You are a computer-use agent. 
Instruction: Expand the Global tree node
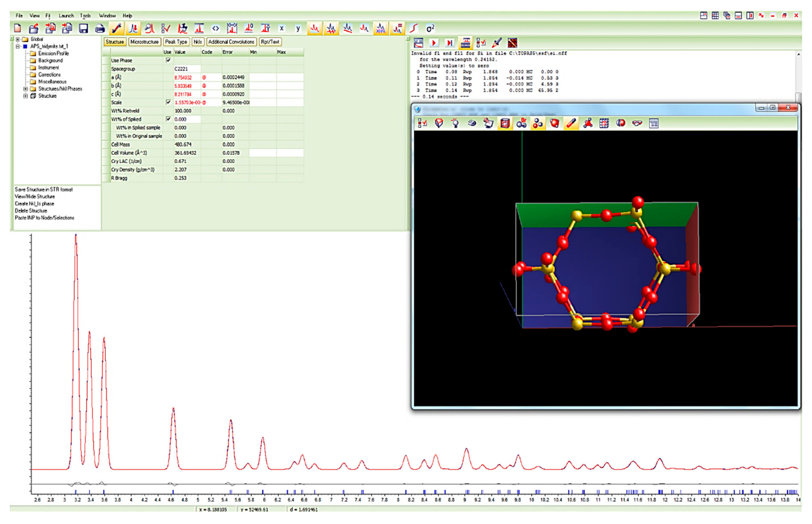click(18, 39)
